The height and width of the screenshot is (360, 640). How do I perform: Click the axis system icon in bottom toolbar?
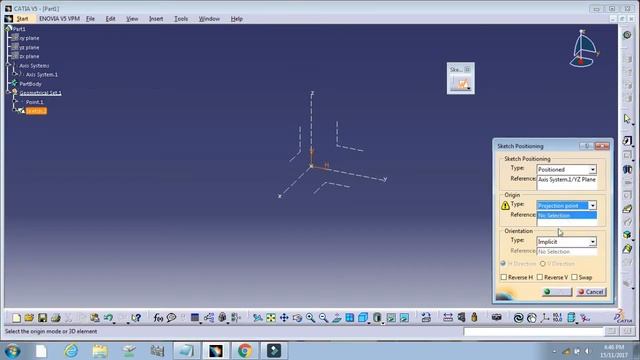(544, 318)
